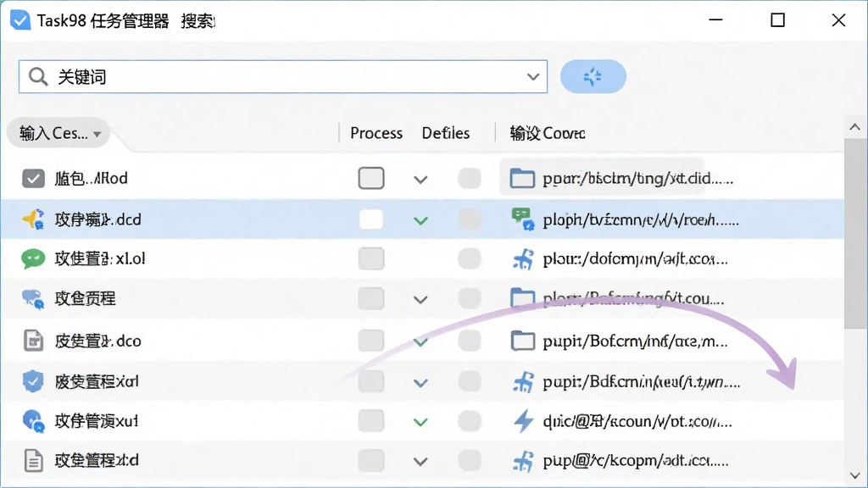
Task: Open the 输入 Ces... dropdown
Action: click(58, 133)
